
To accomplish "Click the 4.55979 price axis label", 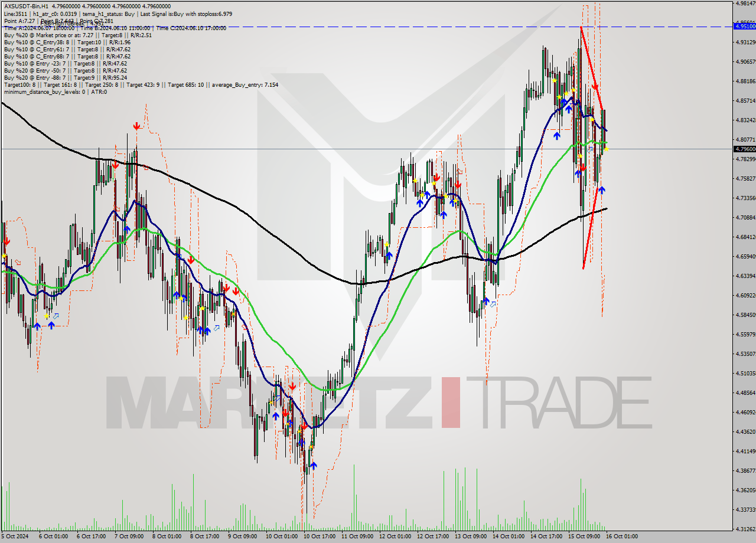I will (x=745, y=335).
